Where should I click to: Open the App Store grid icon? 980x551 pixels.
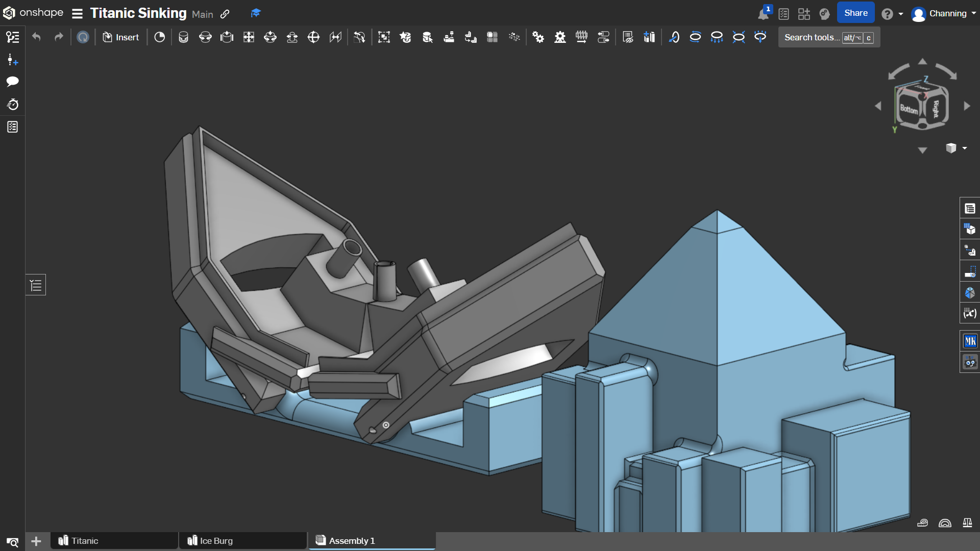point(804,14)
